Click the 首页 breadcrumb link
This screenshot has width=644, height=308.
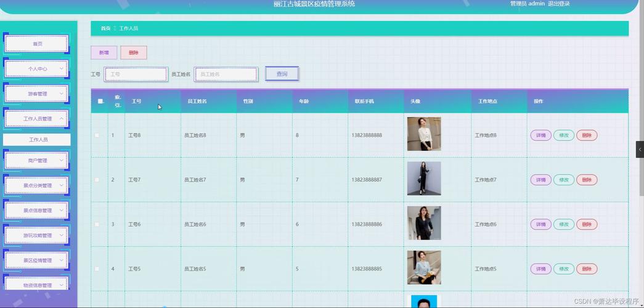[105, 29]
